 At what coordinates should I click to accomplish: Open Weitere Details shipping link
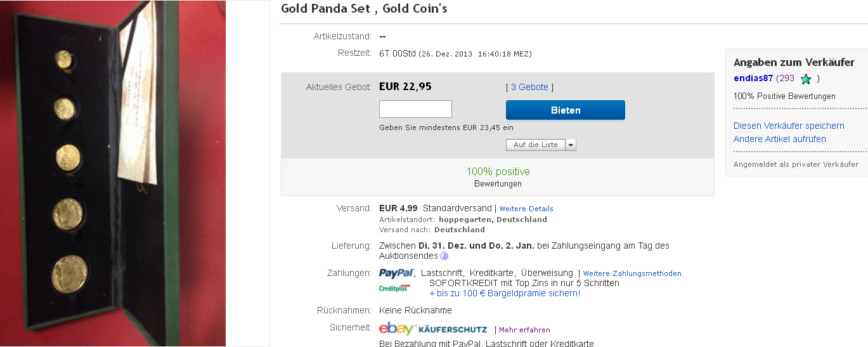pos(526,209)
